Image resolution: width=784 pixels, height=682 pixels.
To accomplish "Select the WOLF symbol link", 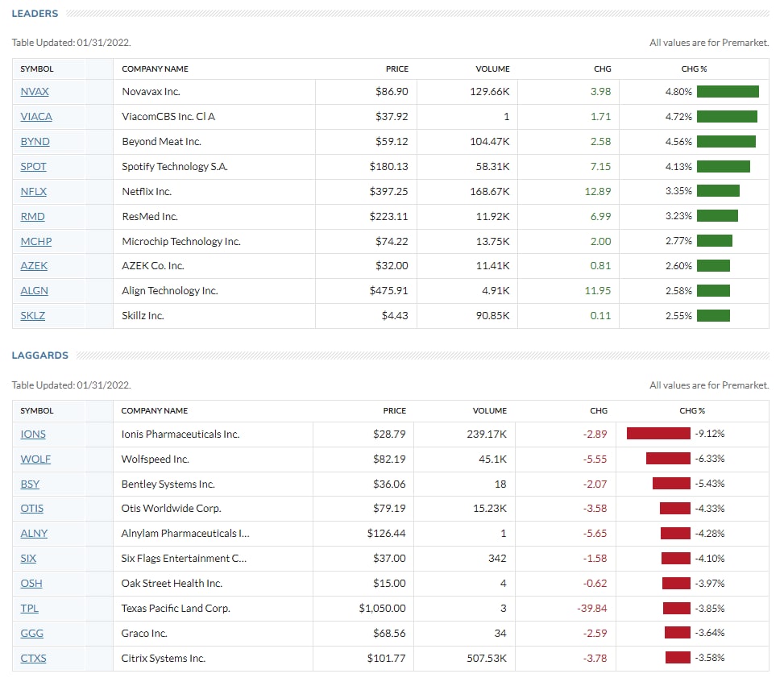I will tap(35, 460).
